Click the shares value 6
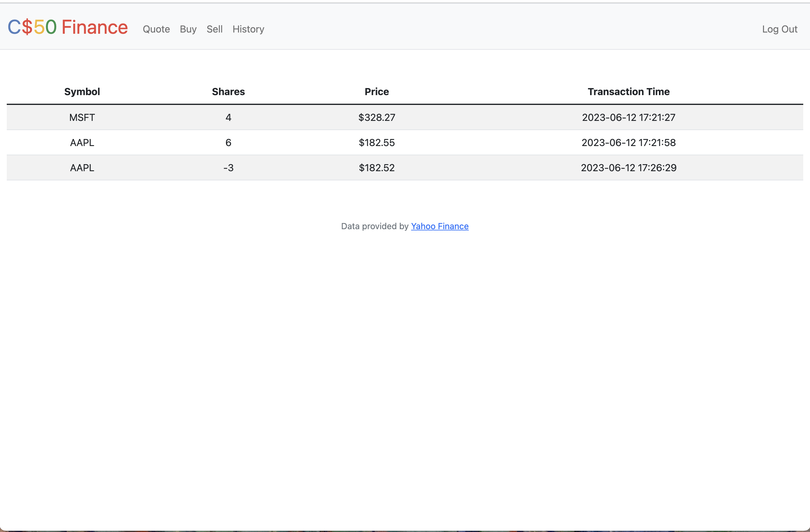Image resolution: width=810 pixels, height=532 pixels. 228,143
